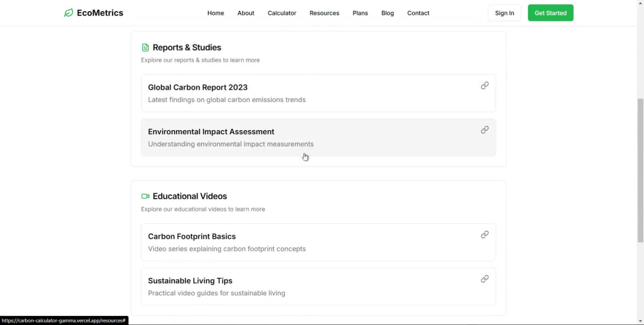Open the Global Carbon Report 2023 card

pos(318,93)
